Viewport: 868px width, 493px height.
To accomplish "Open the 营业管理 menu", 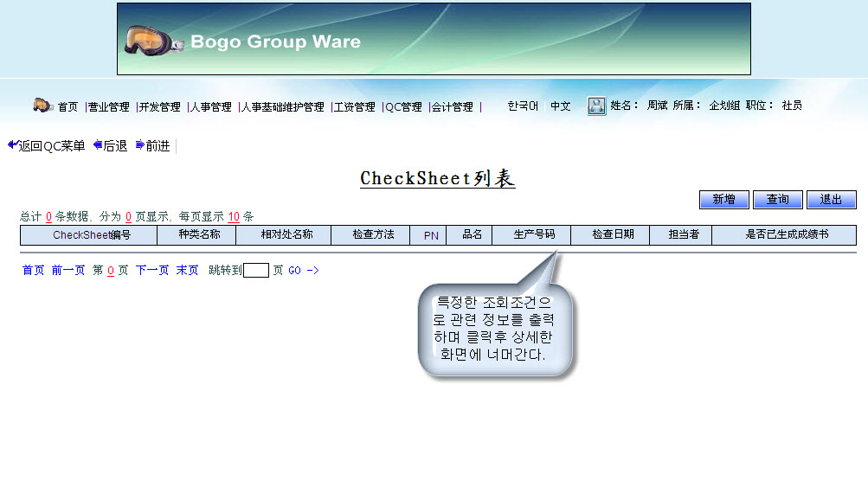I will [108, 106].
